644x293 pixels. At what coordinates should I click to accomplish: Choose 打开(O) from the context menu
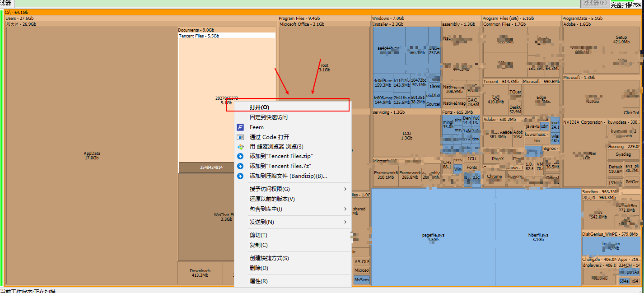259,107
